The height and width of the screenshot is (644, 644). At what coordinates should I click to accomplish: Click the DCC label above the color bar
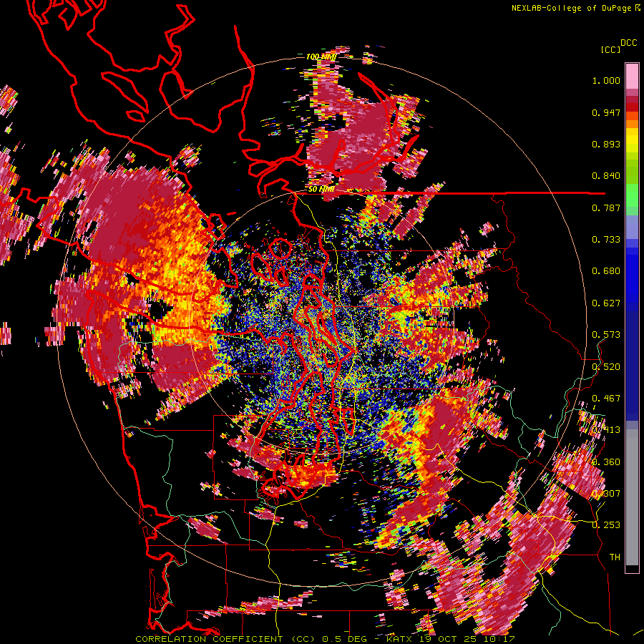click(629, 43)
